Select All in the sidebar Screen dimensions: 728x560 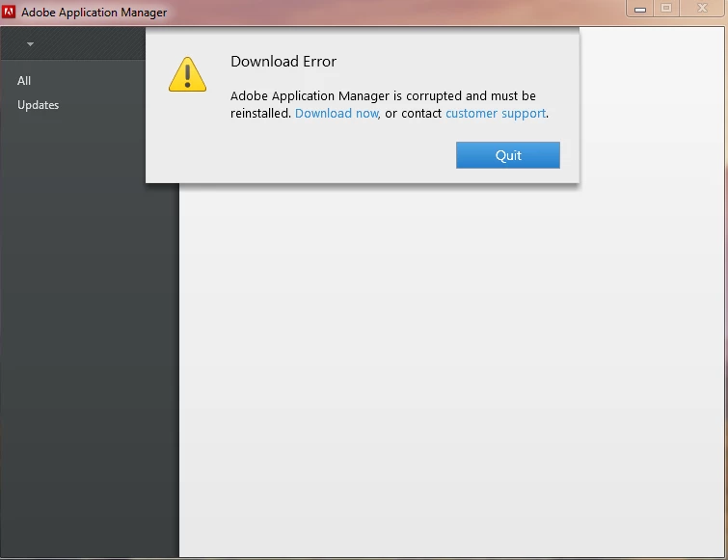pos(24,81)
